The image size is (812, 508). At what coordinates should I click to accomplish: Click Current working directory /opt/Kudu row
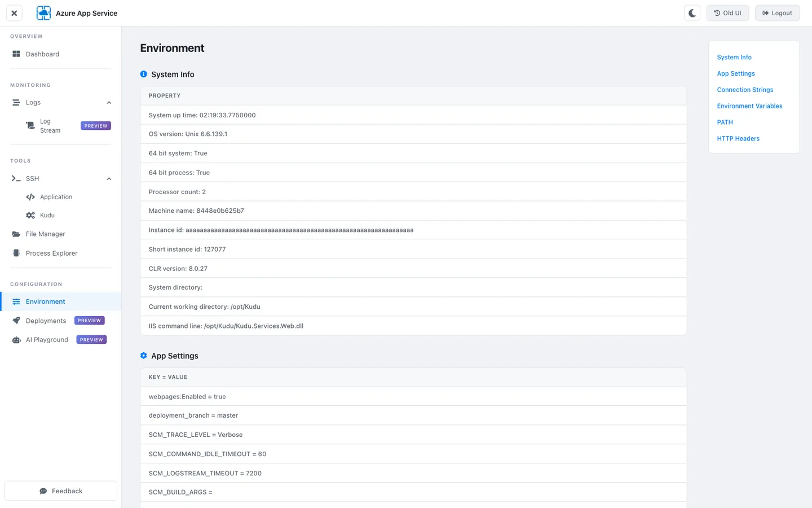point(413,307)
